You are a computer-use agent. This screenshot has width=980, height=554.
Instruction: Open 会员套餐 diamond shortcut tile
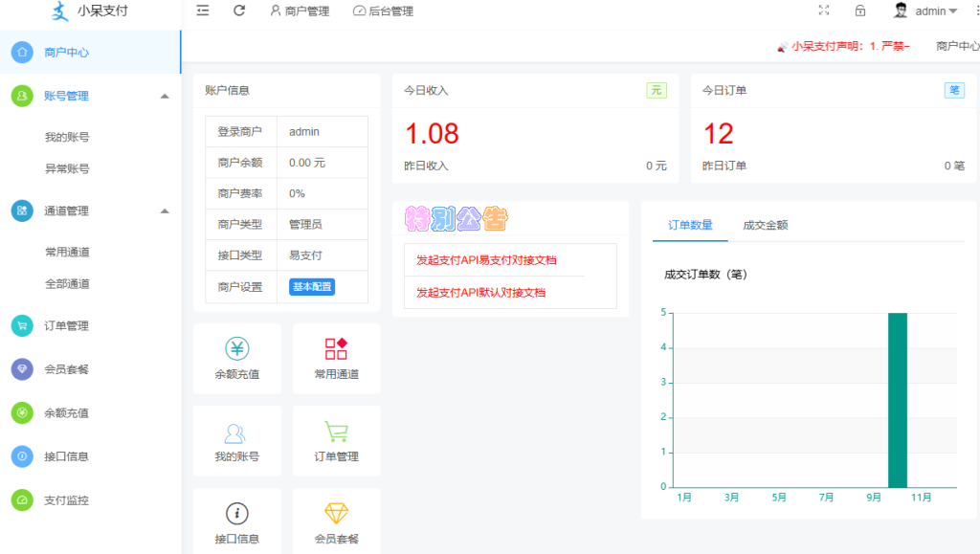336,523
